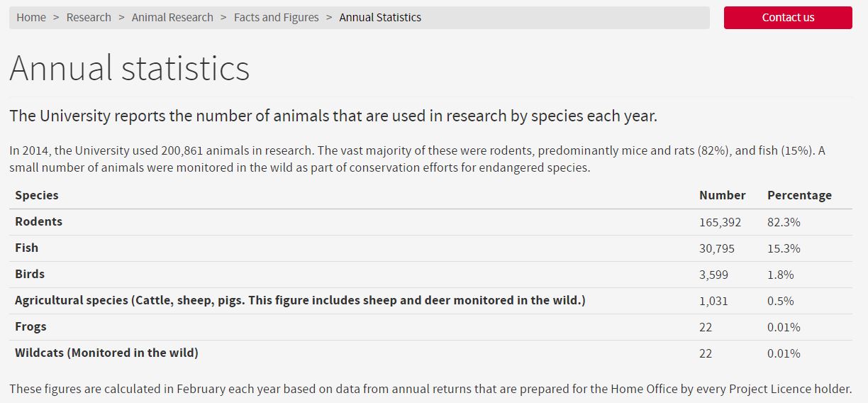Viewport: 868px width, 403px height.
Task: Click the Species column header
Action: point(37,195)
